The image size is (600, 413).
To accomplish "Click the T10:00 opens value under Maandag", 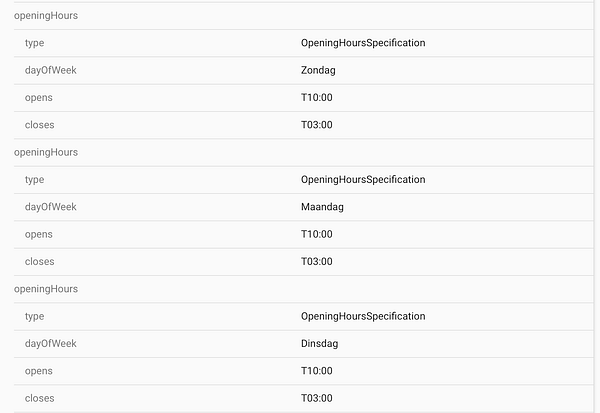I will (x=317, y=234).
